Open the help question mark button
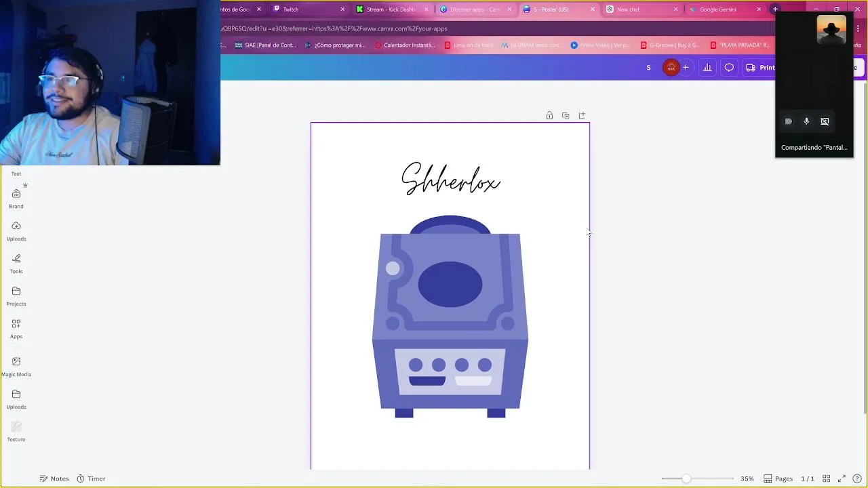 tap(857, 479)
